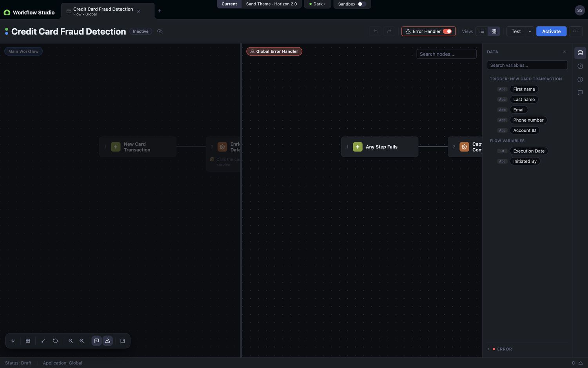Image resolution: width=588 pixels, height=368 pixels.
Task: Click the Global Error Handler badge
Action: coord(274,51)
